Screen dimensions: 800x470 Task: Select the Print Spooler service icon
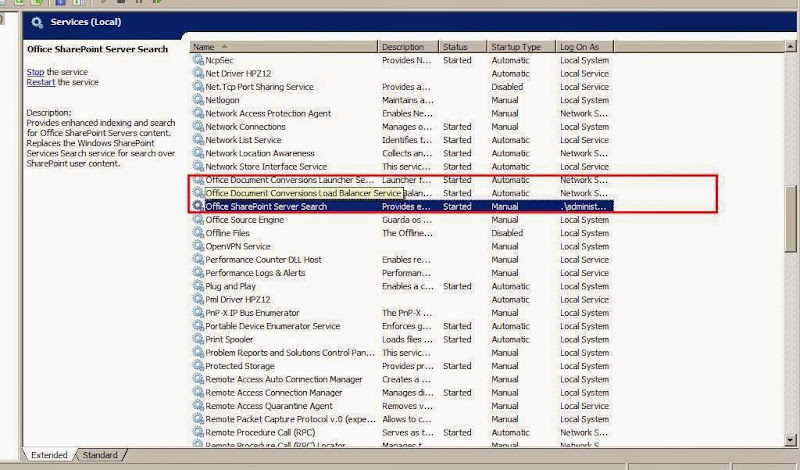197,339
